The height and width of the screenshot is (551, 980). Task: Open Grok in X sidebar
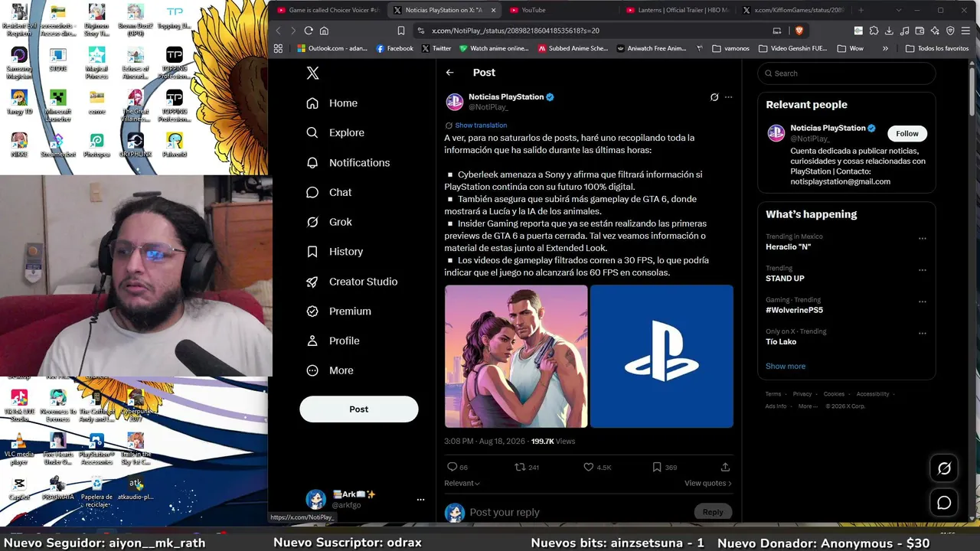point(329,222)
